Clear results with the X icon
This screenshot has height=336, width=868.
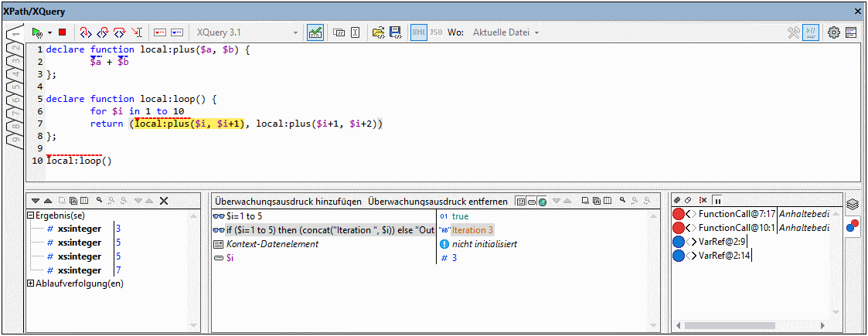point(164,201)
